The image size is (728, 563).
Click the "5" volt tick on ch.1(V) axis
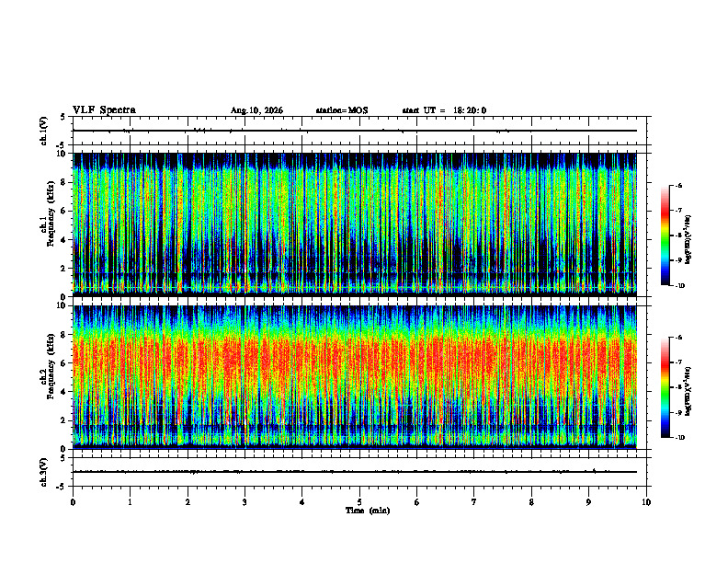point(63,117)
